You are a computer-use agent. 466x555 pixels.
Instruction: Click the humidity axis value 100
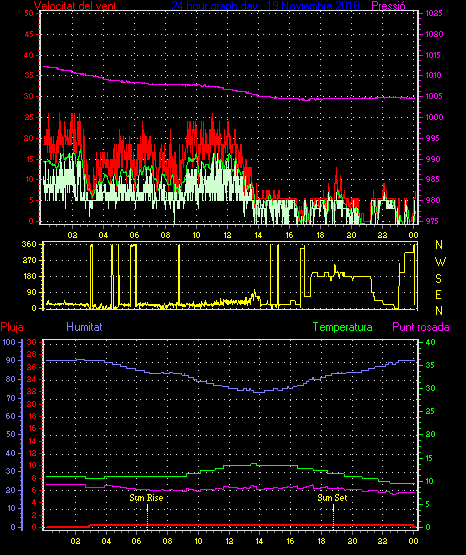click(x=9, y=342)
